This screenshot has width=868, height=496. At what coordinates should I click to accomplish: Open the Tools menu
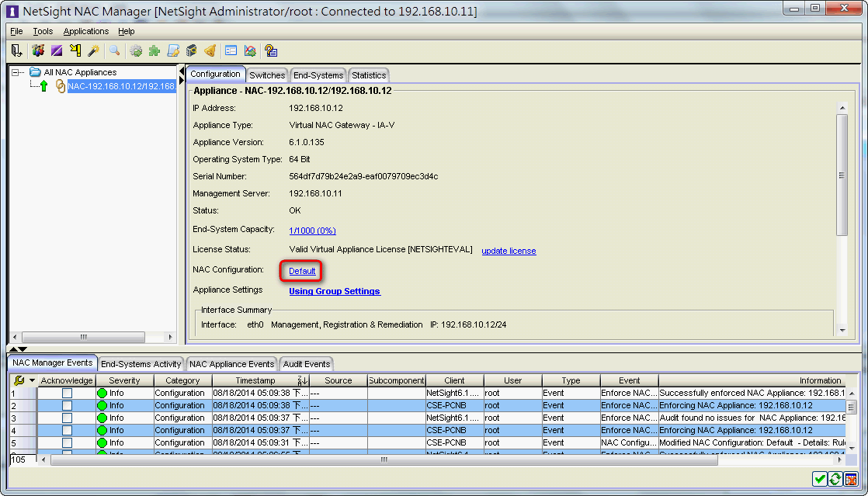coord(43,31)
